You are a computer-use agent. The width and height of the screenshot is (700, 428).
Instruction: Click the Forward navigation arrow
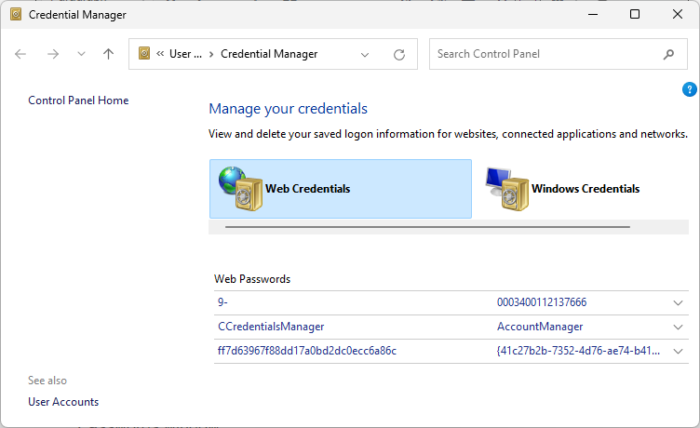(53, 54)
